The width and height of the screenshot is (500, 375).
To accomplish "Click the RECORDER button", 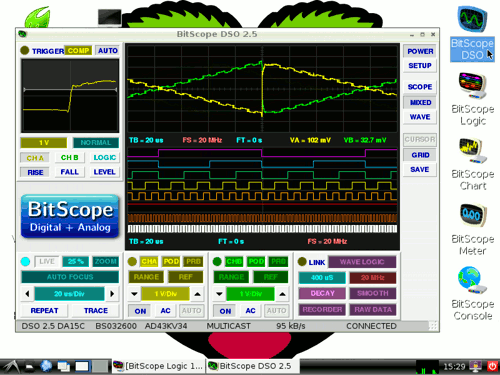I will pyautogui.click(x=322, y=309).
